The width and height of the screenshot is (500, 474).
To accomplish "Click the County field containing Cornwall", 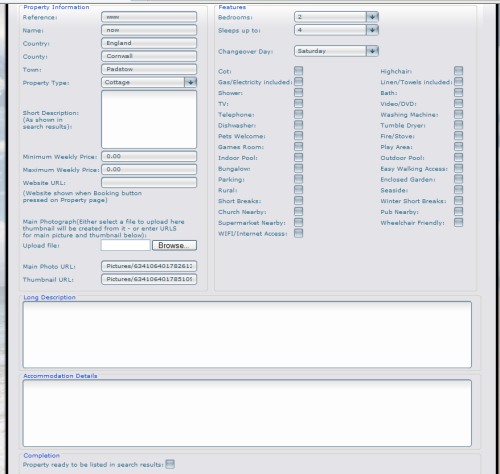I will (149, 56).
